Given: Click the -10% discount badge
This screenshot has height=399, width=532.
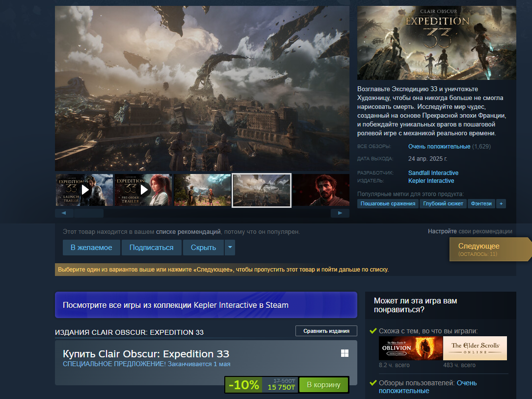Looking at the screenshot, I should click(x=243, y=385).
